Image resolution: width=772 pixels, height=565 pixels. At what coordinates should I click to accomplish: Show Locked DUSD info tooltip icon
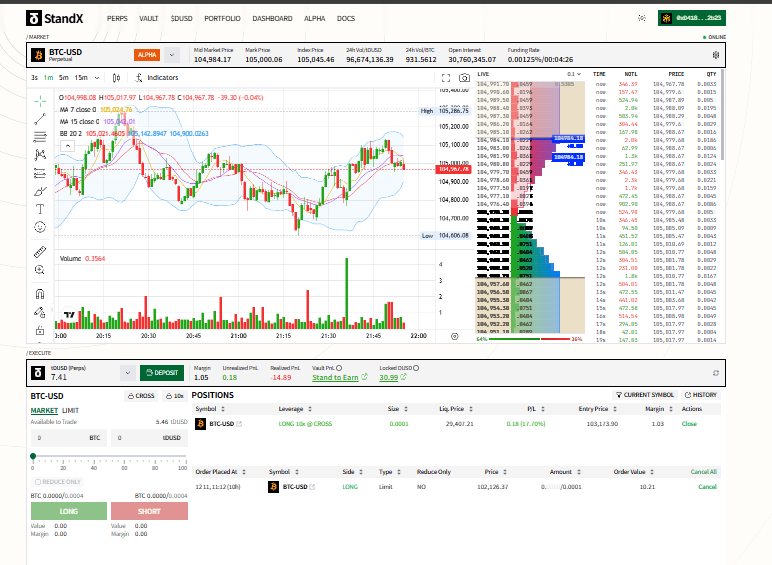pos(416,368)
